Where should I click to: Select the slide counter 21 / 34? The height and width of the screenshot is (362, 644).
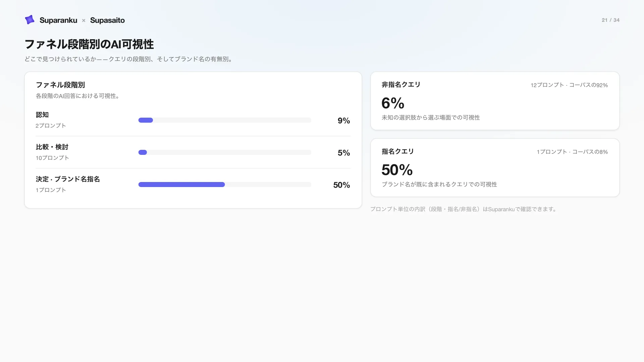(x=610, y=20)
